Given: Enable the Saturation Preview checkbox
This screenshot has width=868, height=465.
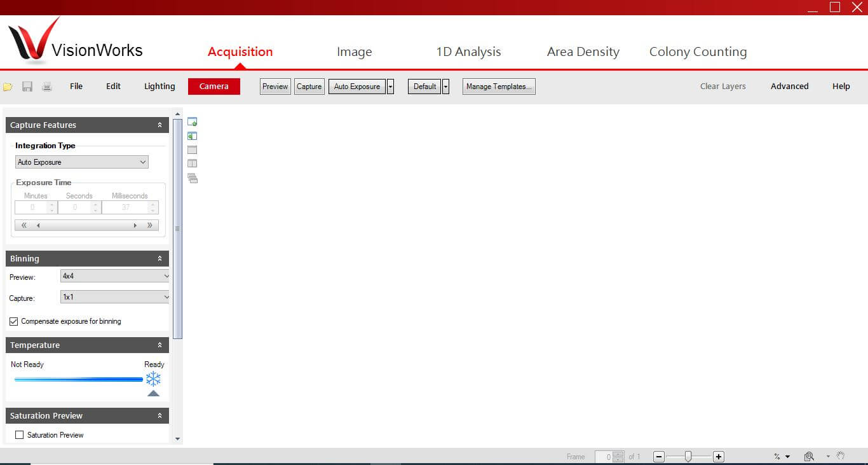Looking at the screenshot, I should (x=19, y=435).
